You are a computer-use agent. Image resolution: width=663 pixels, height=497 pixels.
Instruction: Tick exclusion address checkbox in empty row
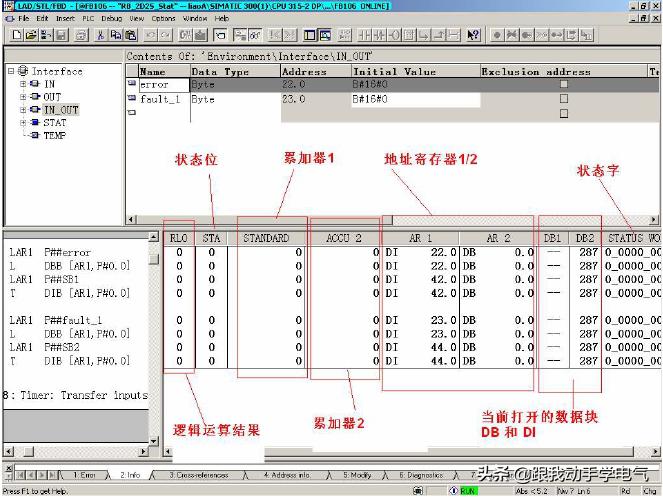point(564,113)
